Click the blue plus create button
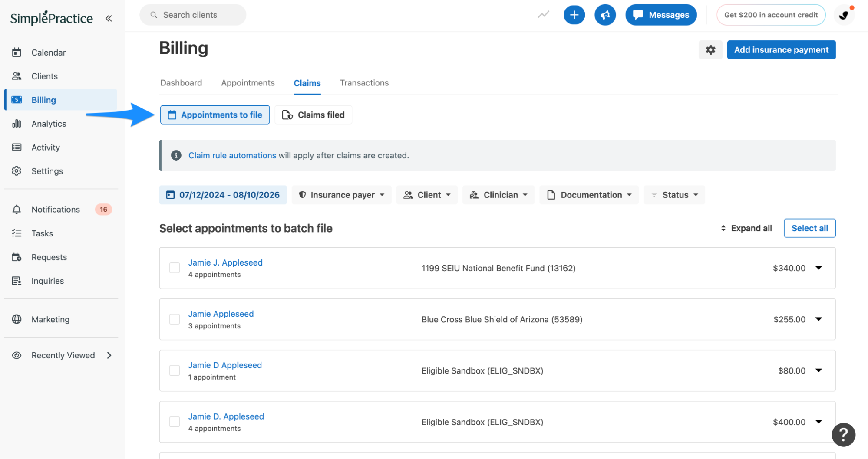This screenshot has width=868, height=459. 574,15
